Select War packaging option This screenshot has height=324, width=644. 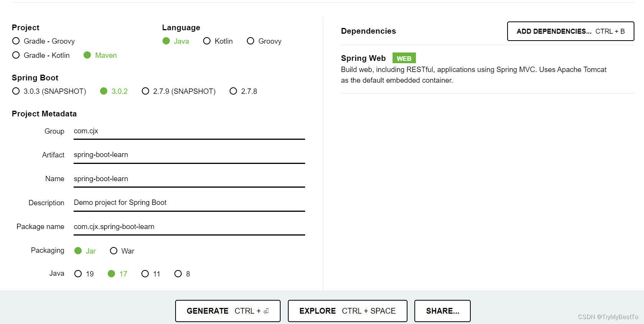coord(122,251)
